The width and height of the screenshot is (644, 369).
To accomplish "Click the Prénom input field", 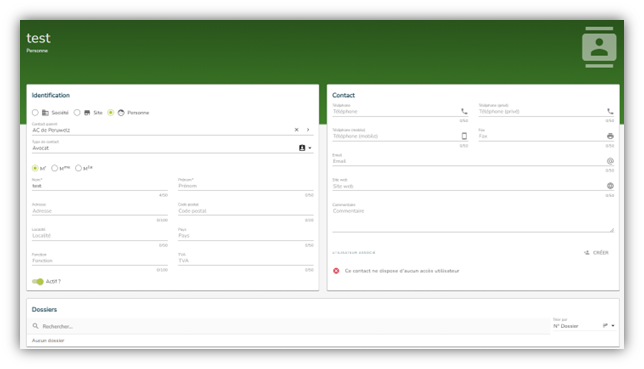I will [x=246, y=186].
